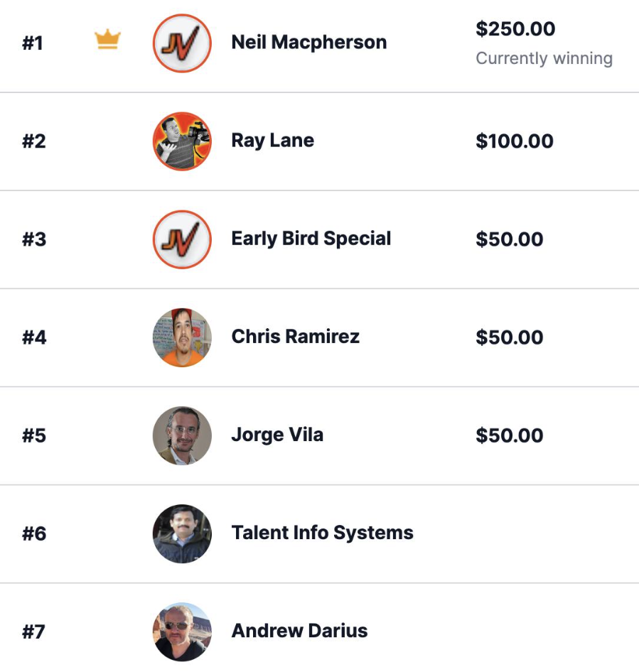Select the #7 rank label
639x672 pixels.
pos(34,632)
